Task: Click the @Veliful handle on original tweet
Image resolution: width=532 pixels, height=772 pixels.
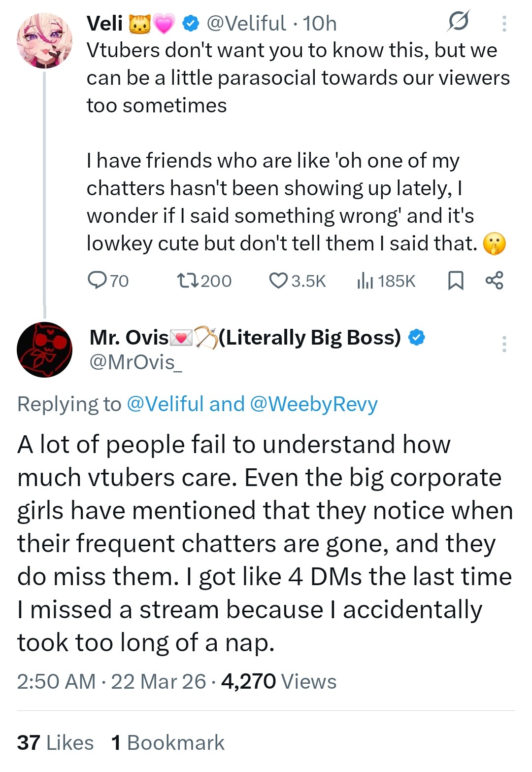Action: pos(246,23)
